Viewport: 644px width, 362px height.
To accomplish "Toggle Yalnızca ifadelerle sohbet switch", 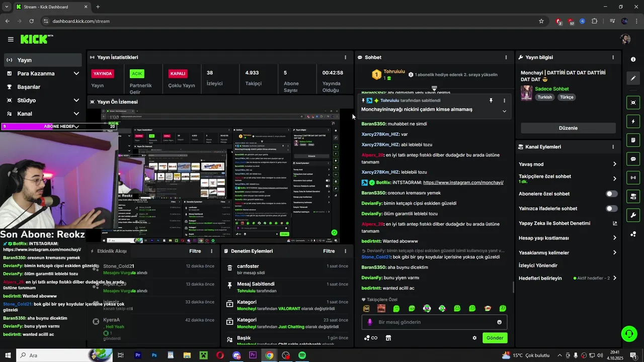I will [611, 209].
